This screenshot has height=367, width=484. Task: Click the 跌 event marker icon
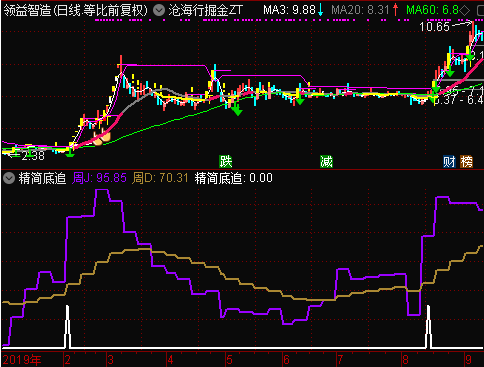pyautogui.click(x=226, y=162)
